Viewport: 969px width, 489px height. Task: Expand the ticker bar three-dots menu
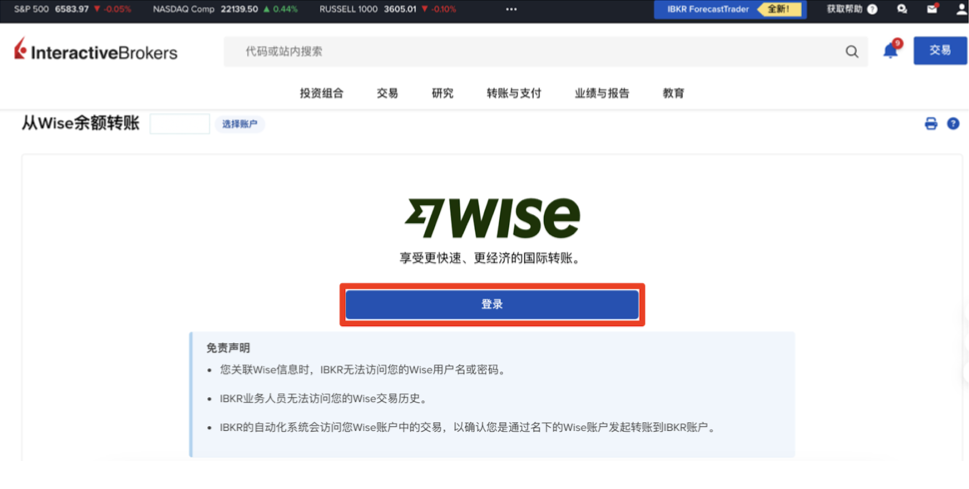pos(512,9)
